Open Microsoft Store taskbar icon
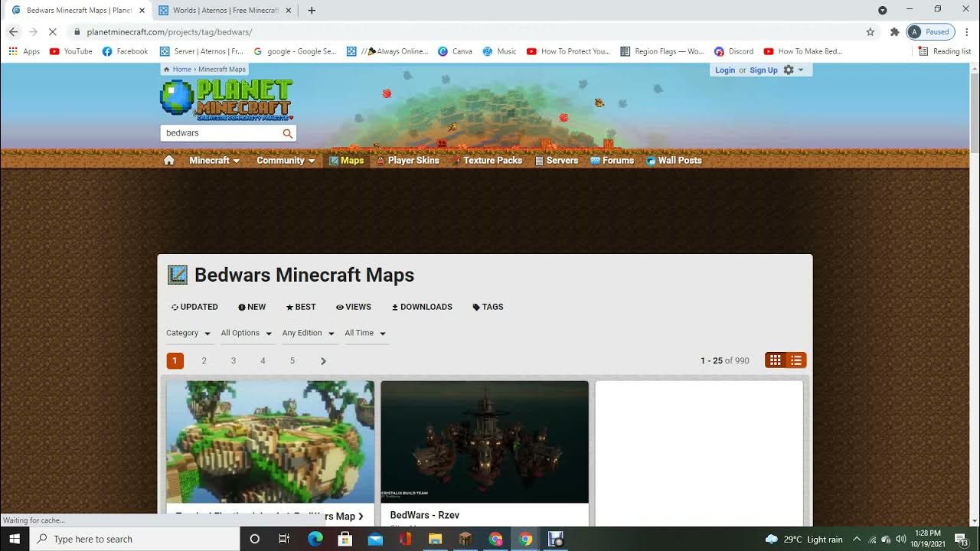This screenshot has width=980, height=551. coord(345,539)
